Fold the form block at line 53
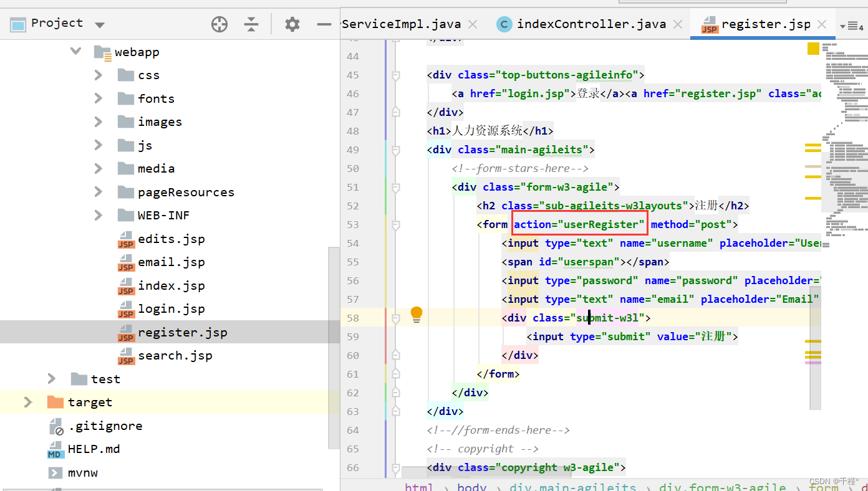Viewport: 868px width, 491px height. coord(395,224)
